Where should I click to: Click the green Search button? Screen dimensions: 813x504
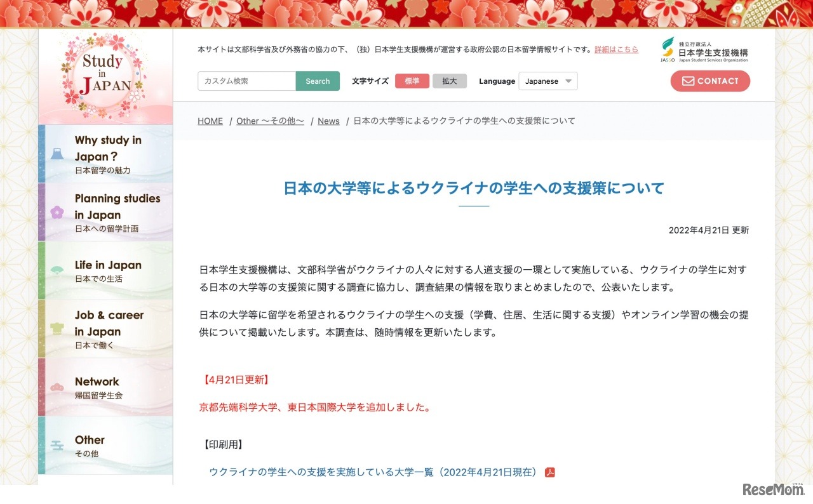click(x=318, y=81)
